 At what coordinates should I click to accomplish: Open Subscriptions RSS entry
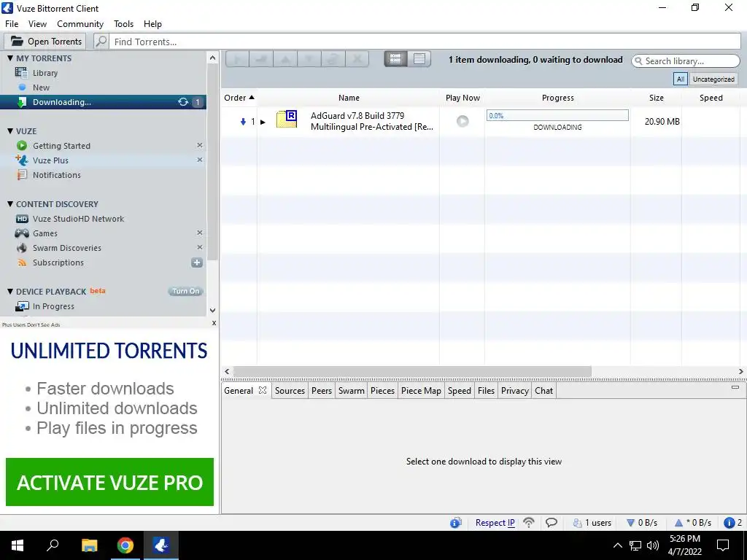58,262
